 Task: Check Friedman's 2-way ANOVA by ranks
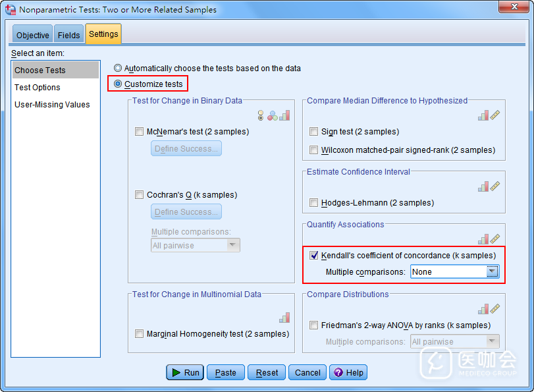[314, 325]
